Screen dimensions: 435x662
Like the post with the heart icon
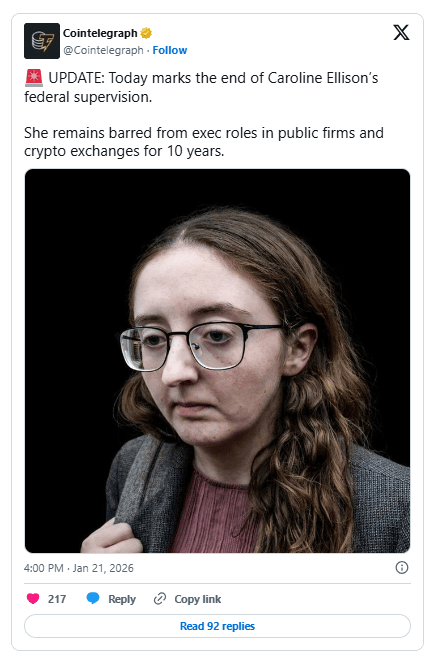point(33,599)
